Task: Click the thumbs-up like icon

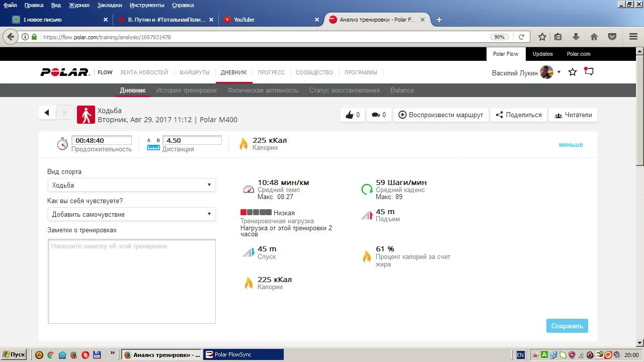Action: click(350, 115)
